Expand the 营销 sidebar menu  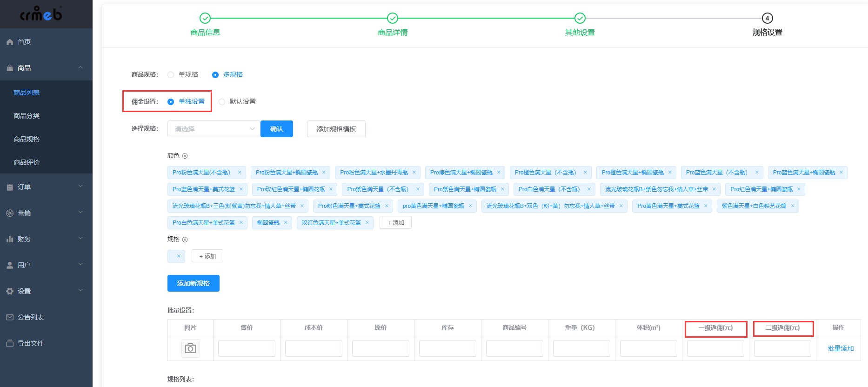point(46,213)
